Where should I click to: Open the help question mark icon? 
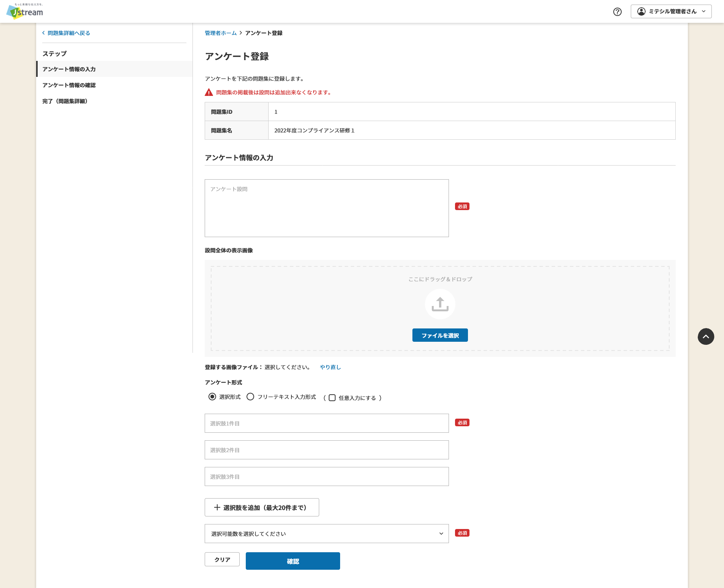[617, 12]
